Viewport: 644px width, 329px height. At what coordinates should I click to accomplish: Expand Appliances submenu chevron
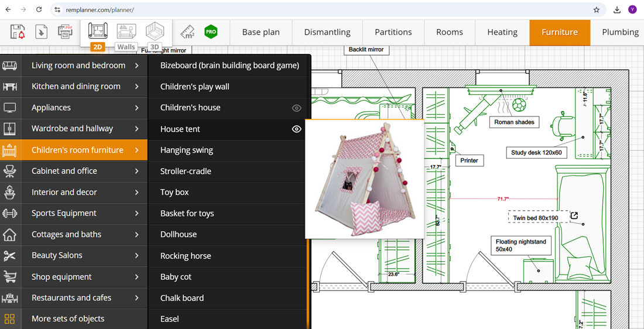coord(137,108)
